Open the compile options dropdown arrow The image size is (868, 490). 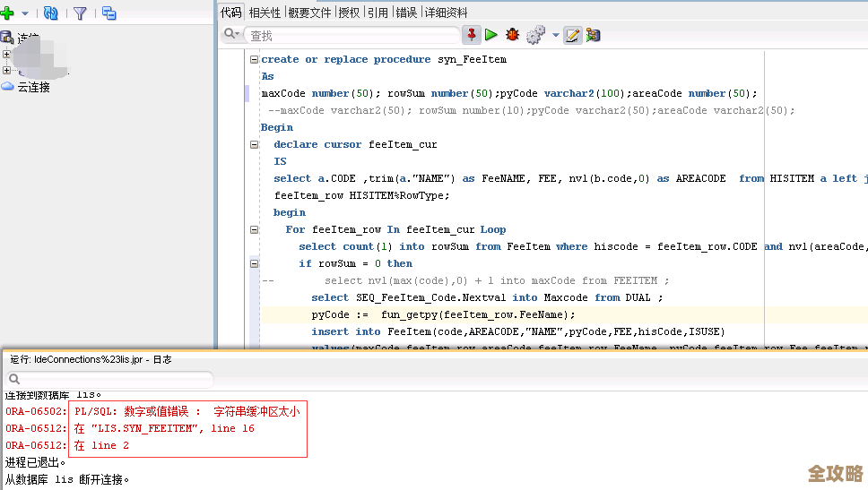[556, 35]
